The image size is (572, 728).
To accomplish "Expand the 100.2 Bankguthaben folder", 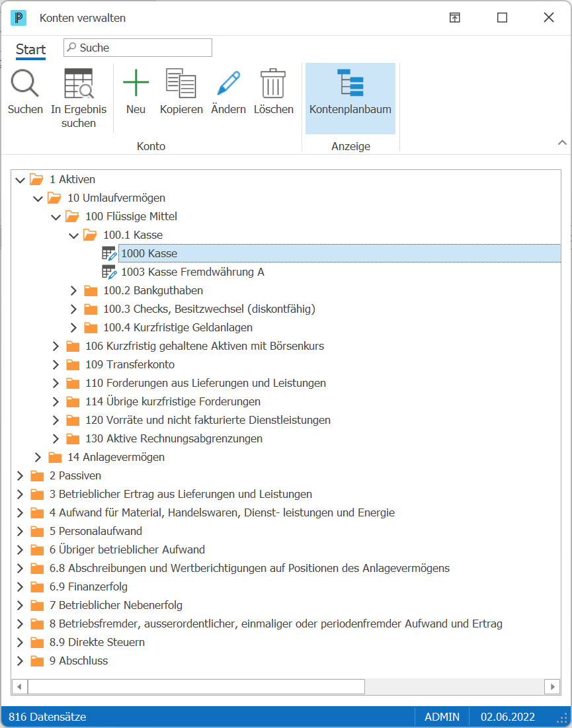I will [x=73, y=291].
